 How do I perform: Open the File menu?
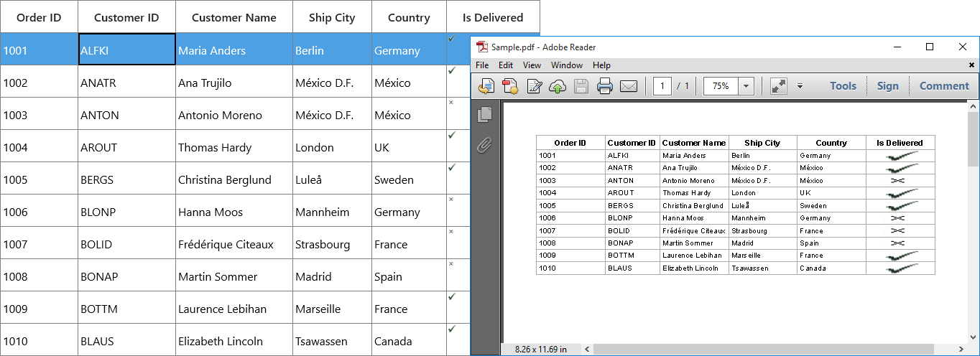[483, 65]
